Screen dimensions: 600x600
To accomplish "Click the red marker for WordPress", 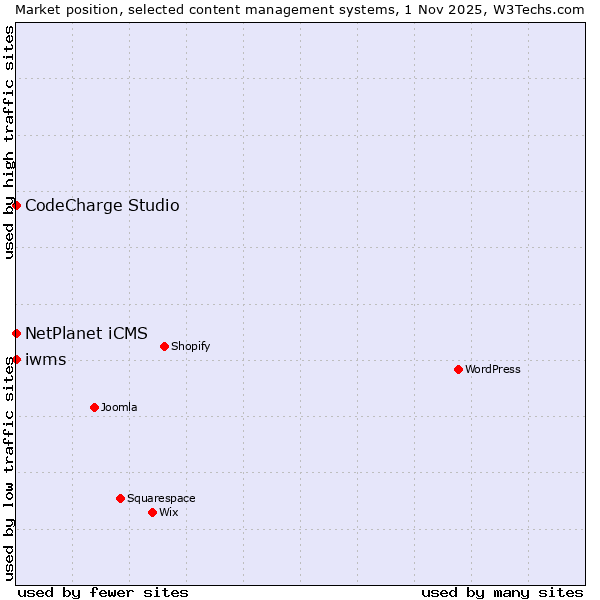I will [x=458, y=369].
